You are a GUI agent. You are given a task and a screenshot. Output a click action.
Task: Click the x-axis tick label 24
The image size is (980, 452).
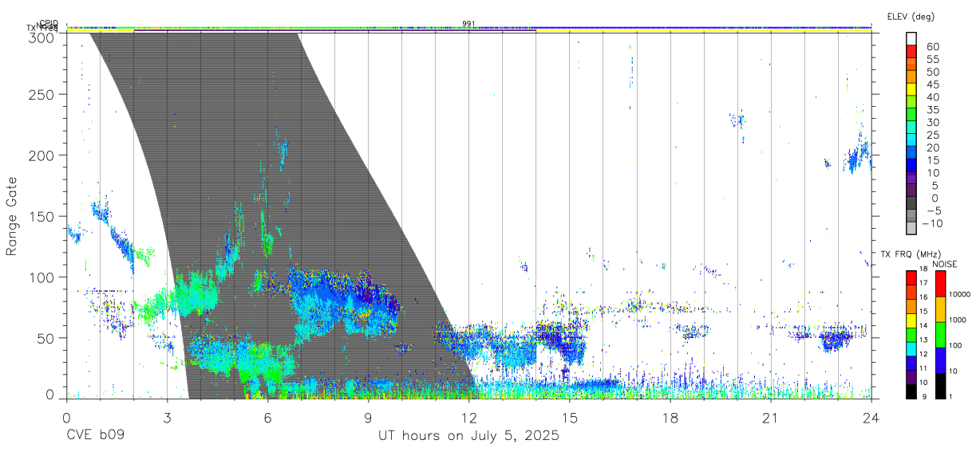pos(871,418)
